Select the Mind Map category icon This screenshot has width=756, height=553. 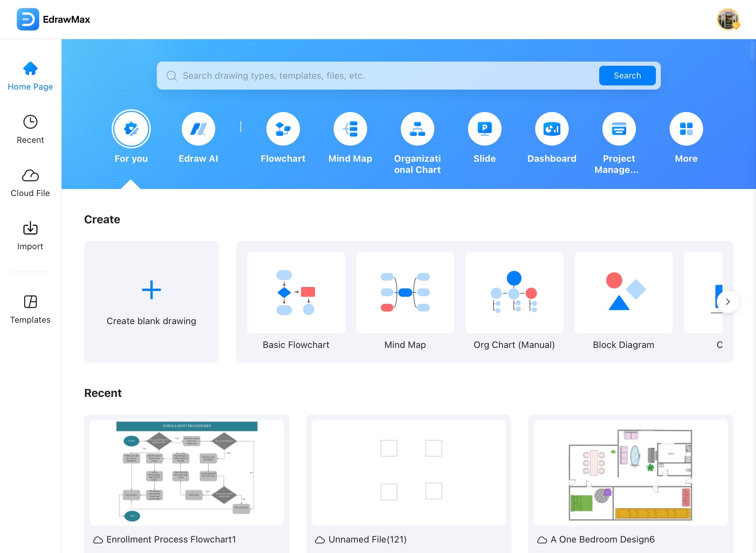coord(350,129)
